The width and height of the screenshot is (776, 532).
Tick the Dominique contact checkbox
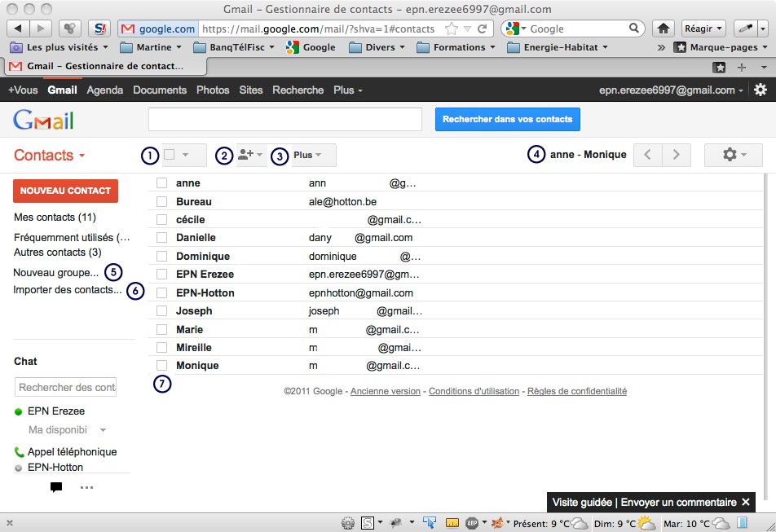click(x=161, y=256)
